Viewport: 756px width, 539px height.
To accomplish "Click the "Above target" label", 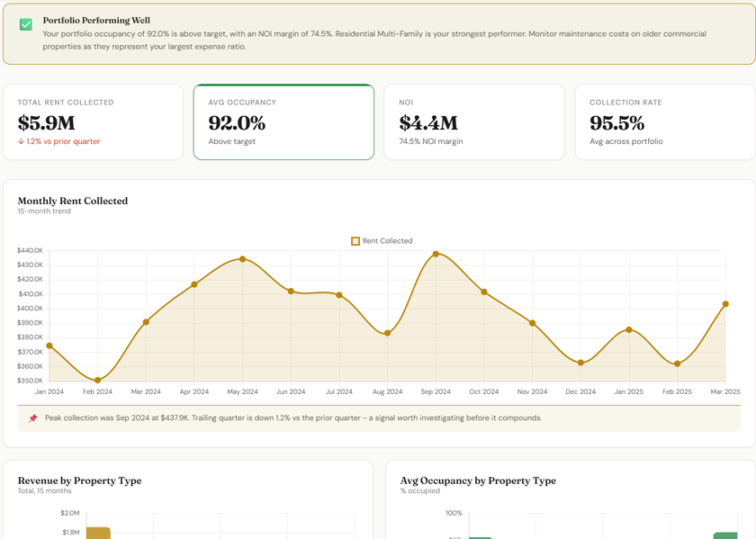I will point(232,141).
